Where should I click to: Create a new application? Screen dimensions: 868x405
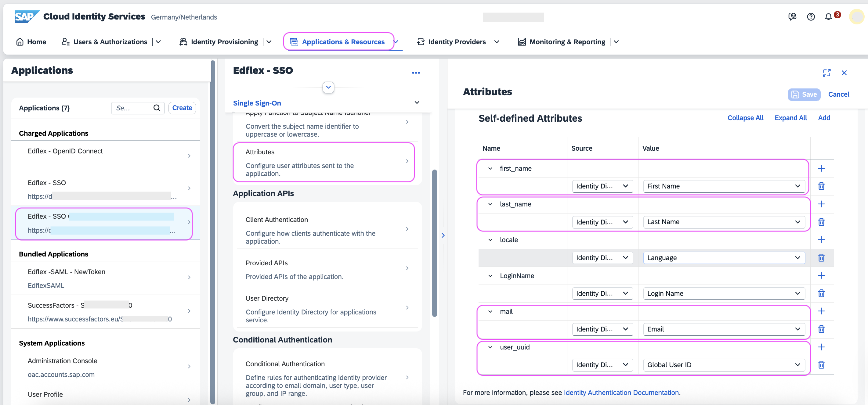click(x=182, y=108)
